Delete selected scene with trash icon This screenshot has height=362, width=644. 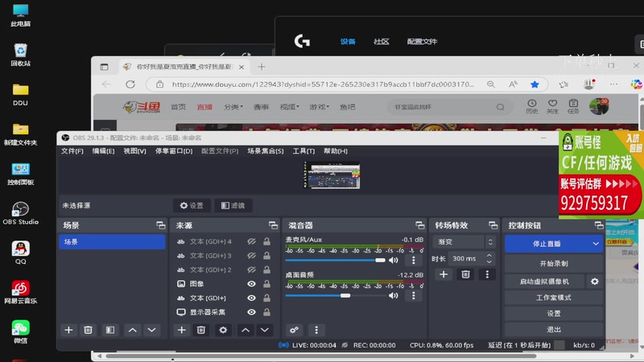pyautogui.click(x=88, y=330)
